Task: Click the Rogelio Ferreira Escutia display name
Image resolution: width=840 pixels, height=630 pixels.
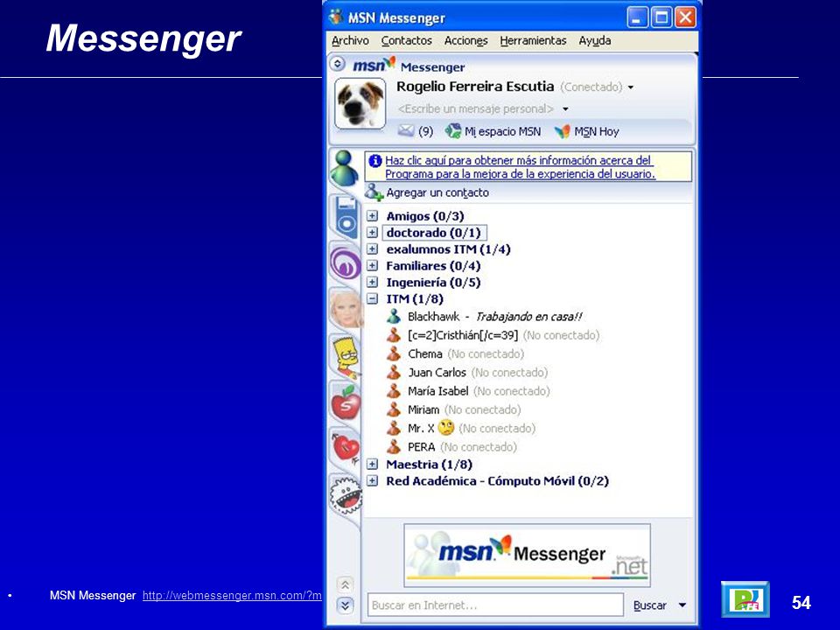Action: coord(475,87)
